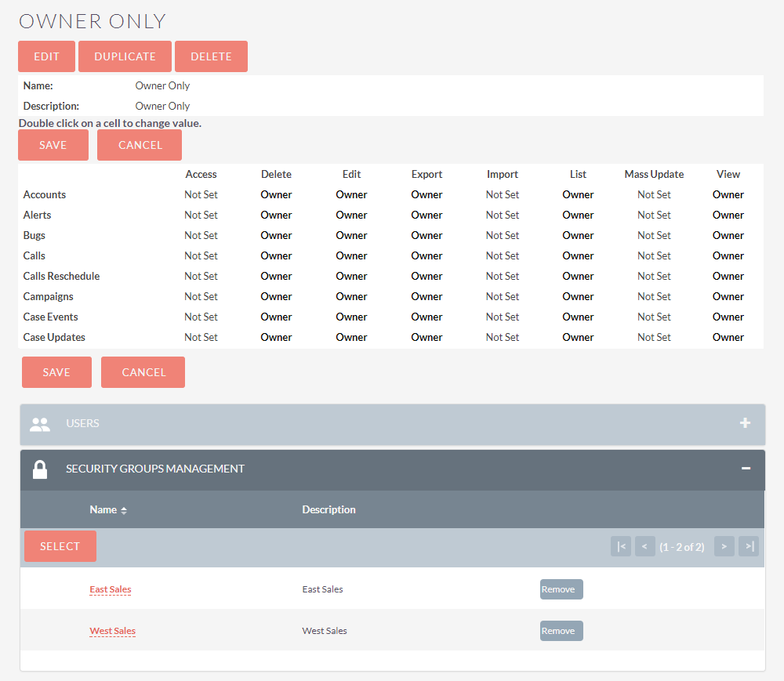
Task: Go to next page of security groups
Action: [x=724, y=547]
